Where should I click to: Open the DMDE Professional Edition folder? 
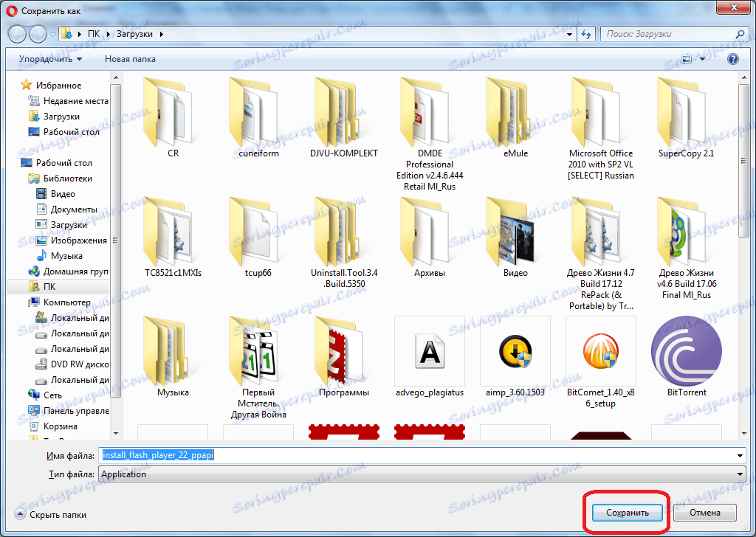pyautogui.click(x=430, y=134)
